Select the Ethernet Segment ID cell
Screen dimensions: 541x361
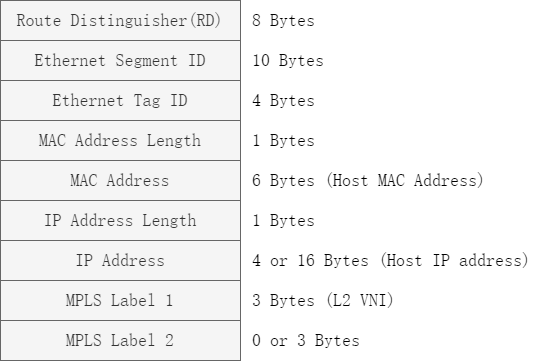click(x=120, y=60)
